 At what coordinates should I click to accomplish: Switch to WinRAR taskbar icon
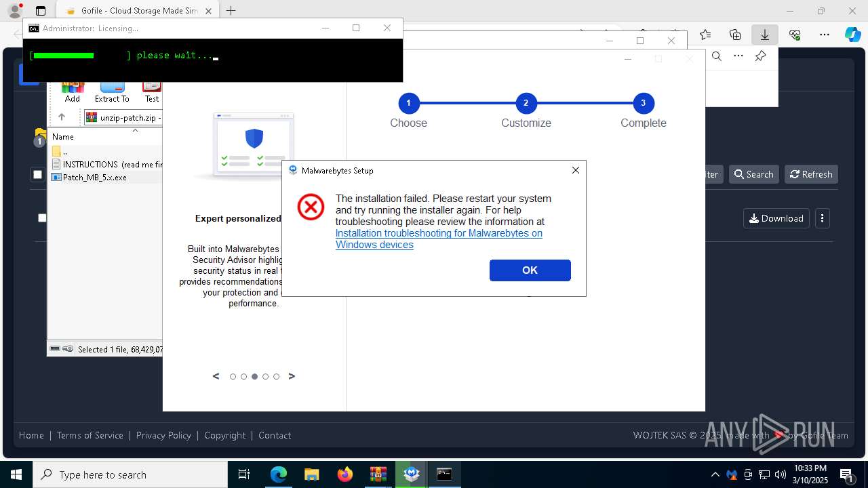[x=378, y=474]
